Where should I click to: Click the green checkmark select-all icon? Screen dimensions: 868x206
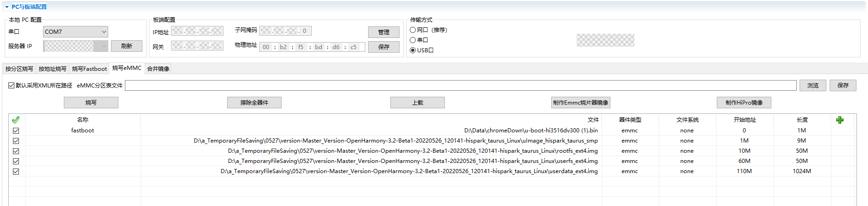(16, 120)
